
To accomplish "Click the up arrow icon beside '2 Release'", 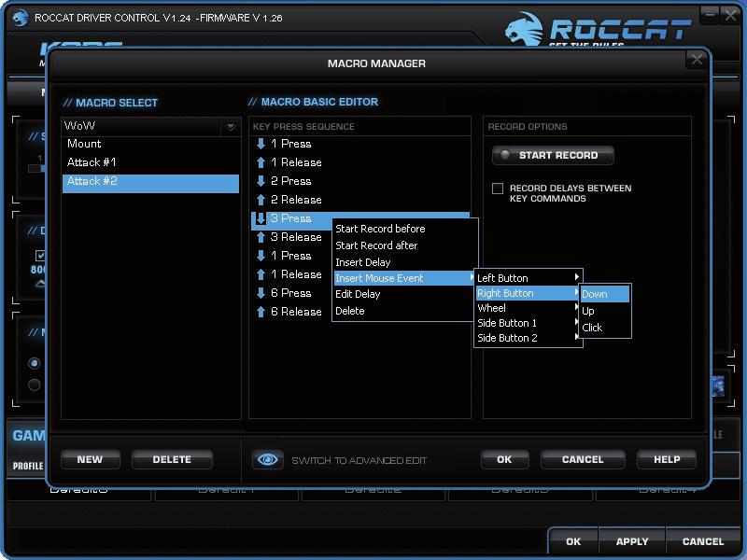I will coord(261,200).
